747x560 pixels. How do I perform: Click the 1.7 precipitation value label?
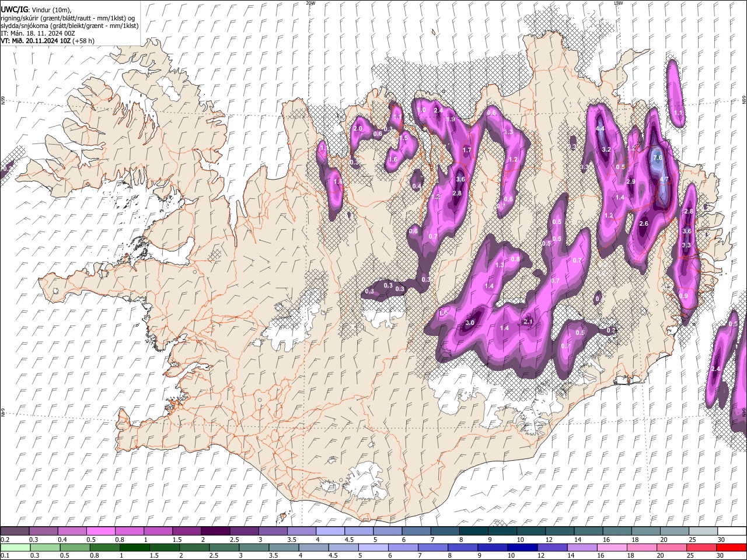point(467,150)
